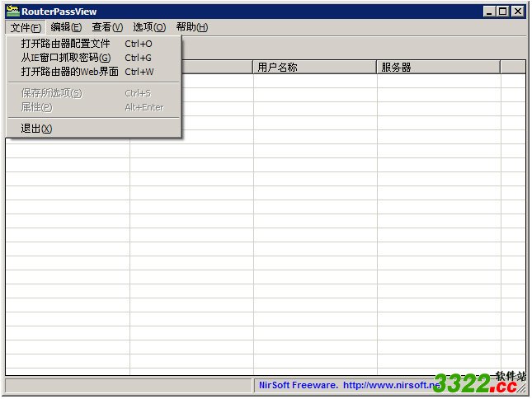Click the 服务器 column header
The height and width of the screenshot is (399, 532).
pyautogui.click(x=438, y=67)
